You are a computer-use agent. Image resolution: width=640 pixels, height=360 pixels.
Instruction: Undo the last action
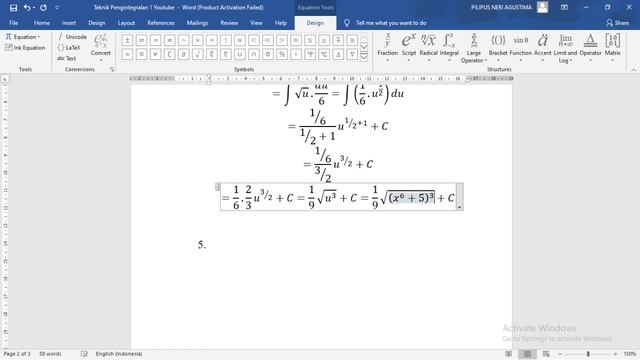(27, 7)
